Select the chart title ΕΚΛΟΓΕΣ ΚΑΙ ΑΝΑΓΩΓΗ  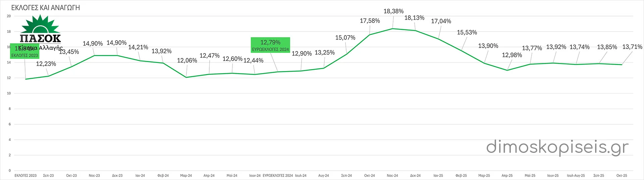coord(46,8)
